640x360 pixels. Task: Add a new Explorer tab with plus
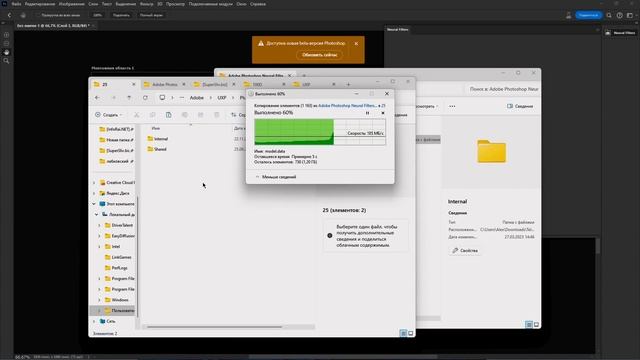tap(348, 84)
